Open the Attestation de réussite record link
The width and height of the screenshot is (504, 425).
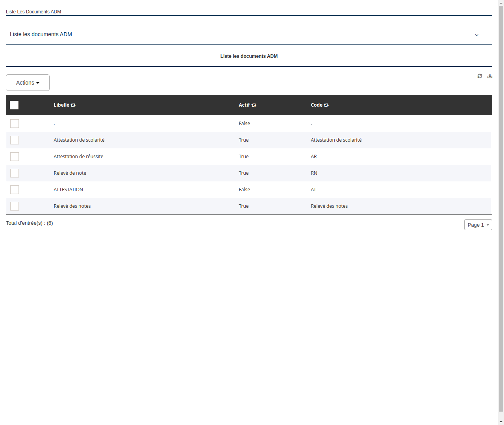tap(78, 156)
